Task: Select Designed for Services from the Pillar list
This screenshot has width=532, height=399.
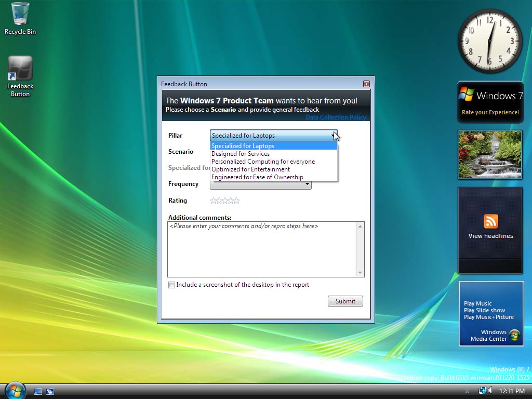Action: click(x=241, y=154)
